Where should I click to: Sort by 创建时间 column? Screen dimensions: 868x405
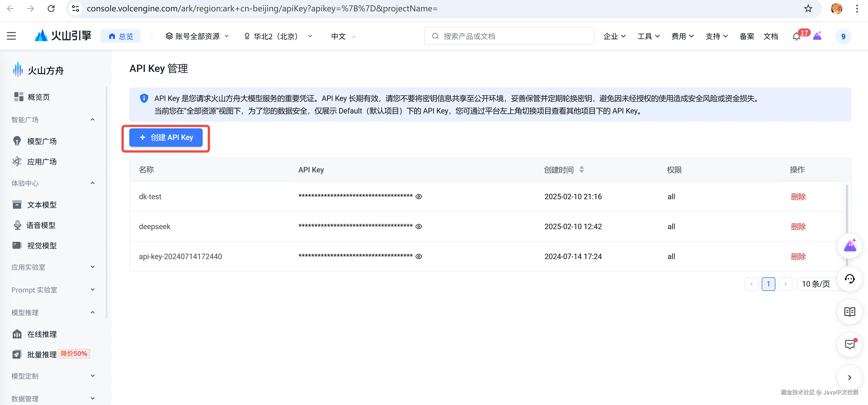(582, 170)
